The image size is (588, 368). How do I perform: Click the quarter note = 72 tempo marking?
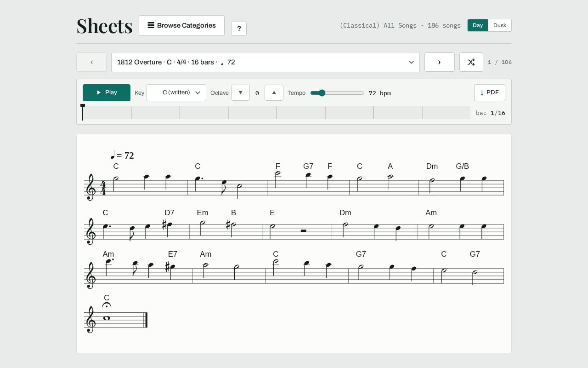tap(122, 155)
